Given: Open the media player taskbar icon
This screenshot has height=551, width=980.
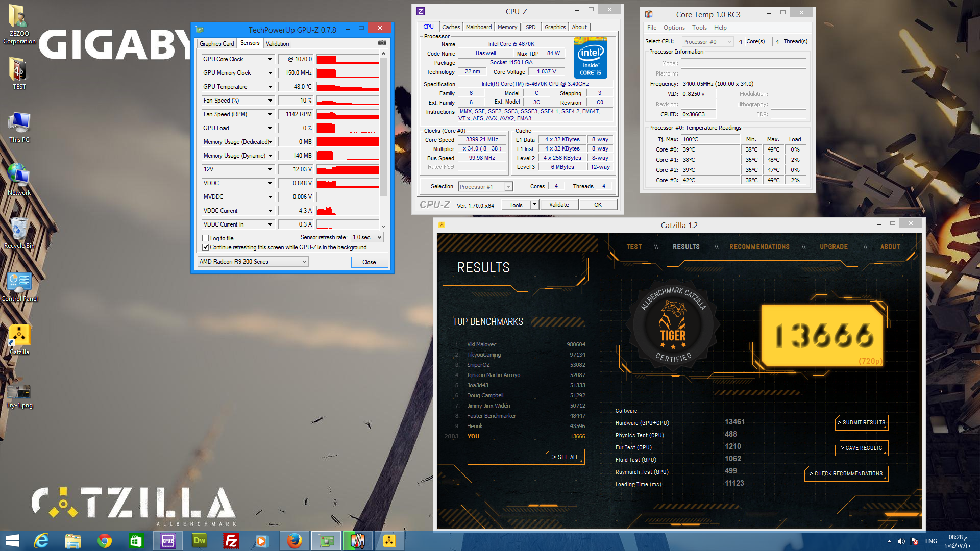Looking at the screenshot, I should coord(262,541).
